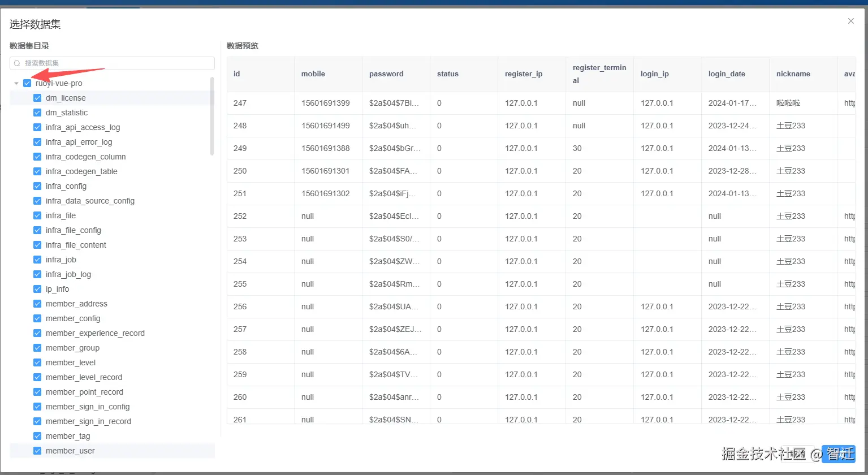
Task: Select the member_experience_record label
Action: click(x=95, y=333)
